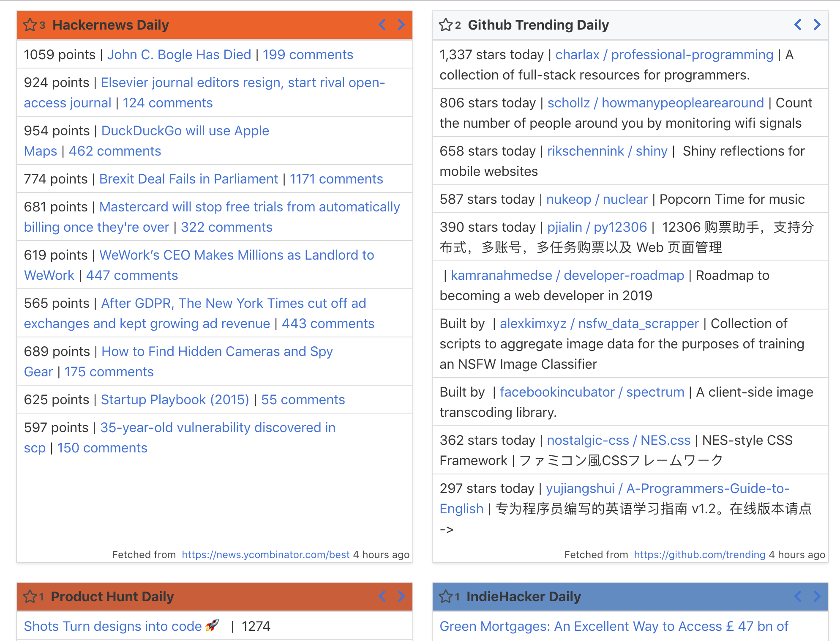
Task: Open charlax / professional-programming repository
Action: (x=664, y=55)
